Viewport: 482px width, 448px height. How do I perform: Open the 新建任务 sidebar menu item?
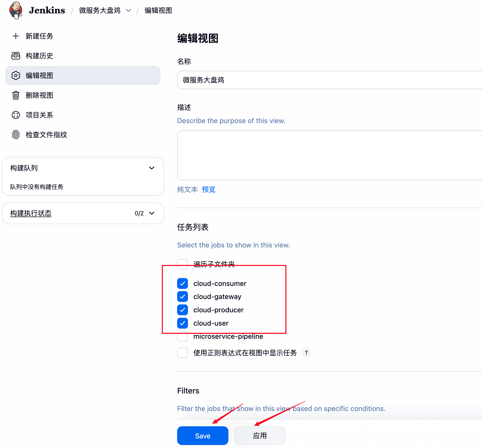click(x=39, y=36)
